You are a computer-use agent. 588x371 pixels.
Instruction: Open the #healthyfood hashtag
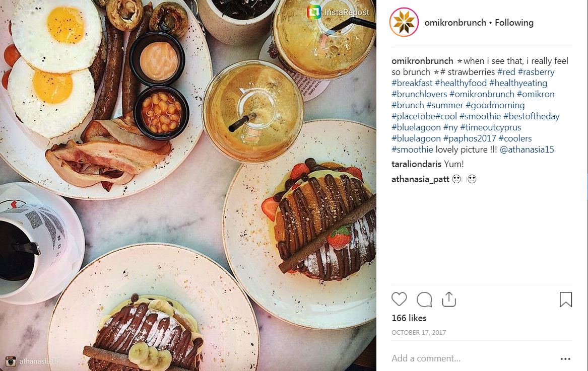(x=461, y=83)
